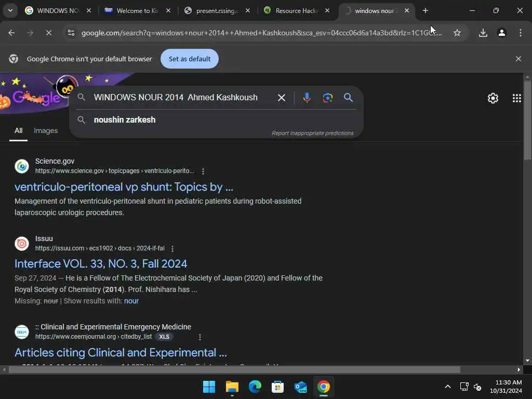Search by image with the Lens icon
The image size is (532, 399).
point(327,98)
